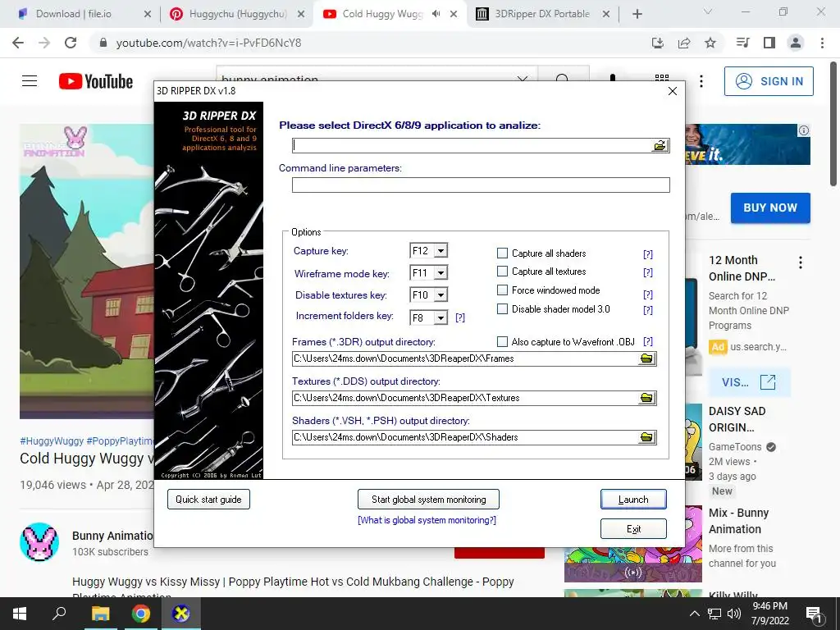Open Disable textures key F10 dropdown
Image resolution: width=840 pixels, height=630 pixels.
(x=441, y=295)
